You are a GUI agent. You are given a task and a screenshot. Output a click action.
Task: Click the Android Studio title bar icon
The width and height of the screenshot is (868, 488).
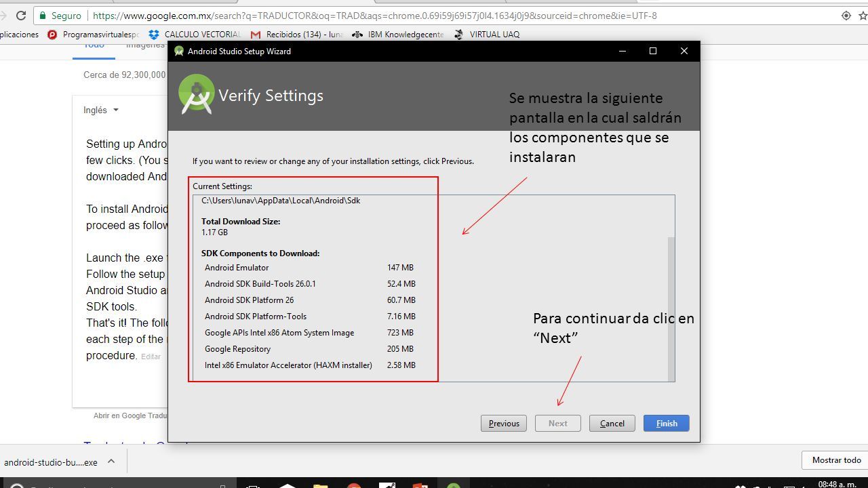(x=179, y=51)
